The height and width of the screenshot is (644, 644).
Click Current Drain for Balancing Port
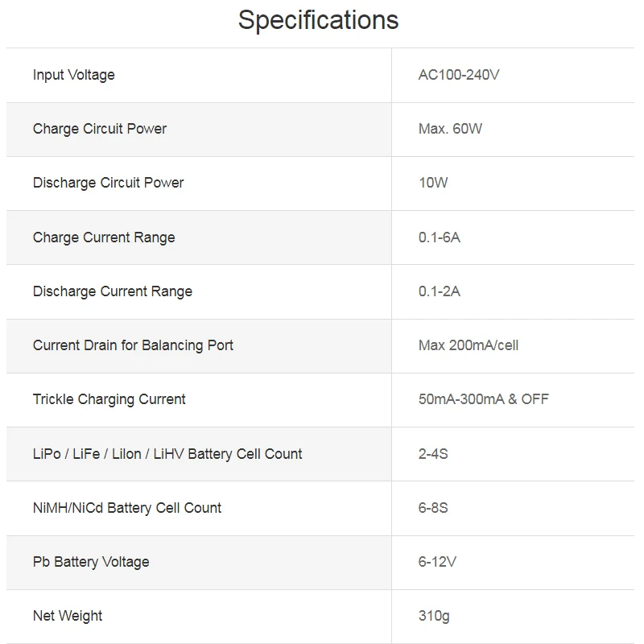(133, 345)
